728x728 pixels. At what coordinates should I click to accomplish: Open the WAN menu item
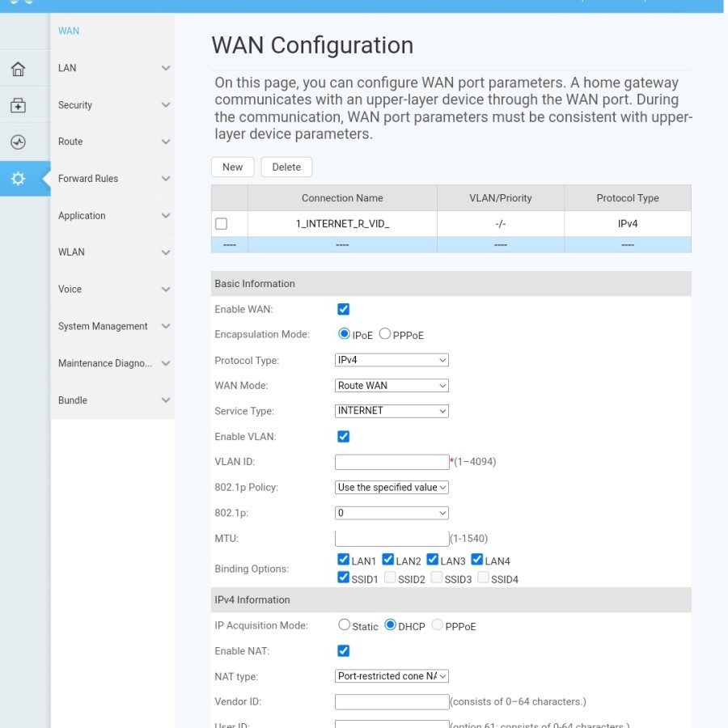tap(69, 31)
